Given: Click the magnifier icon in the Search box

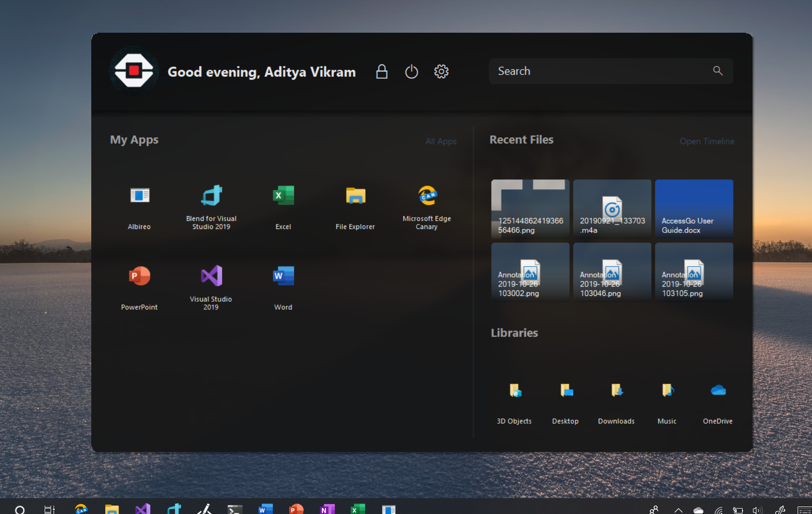Looking at the screenshot, I should (717, 71).
